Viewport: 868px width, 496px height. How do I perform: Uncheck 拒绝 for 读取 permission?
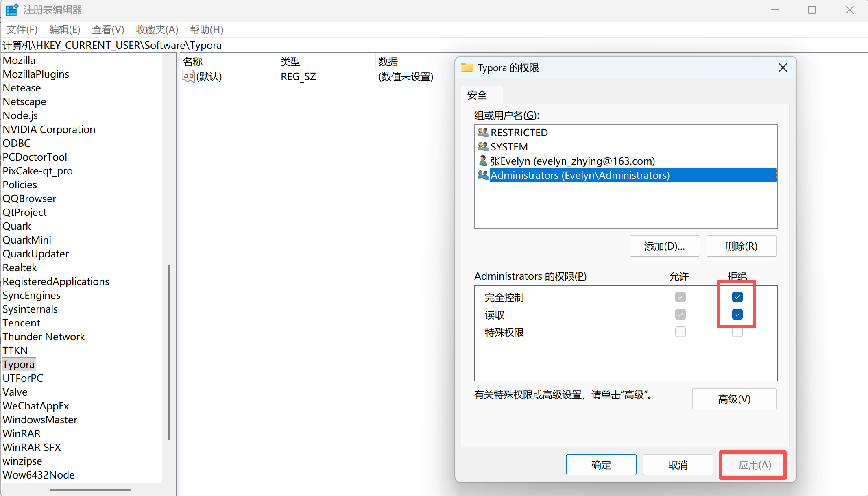(x=737, y=314)
